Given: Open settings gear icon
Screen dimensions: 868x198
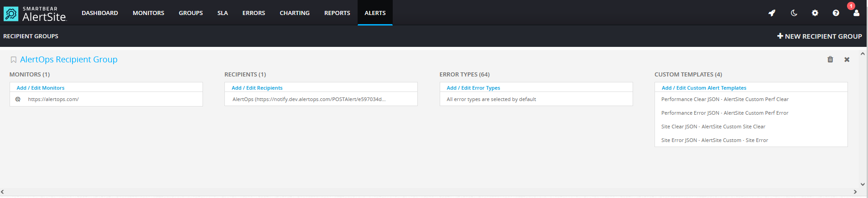Looking at the screenshot, I should tap(815, 13).
